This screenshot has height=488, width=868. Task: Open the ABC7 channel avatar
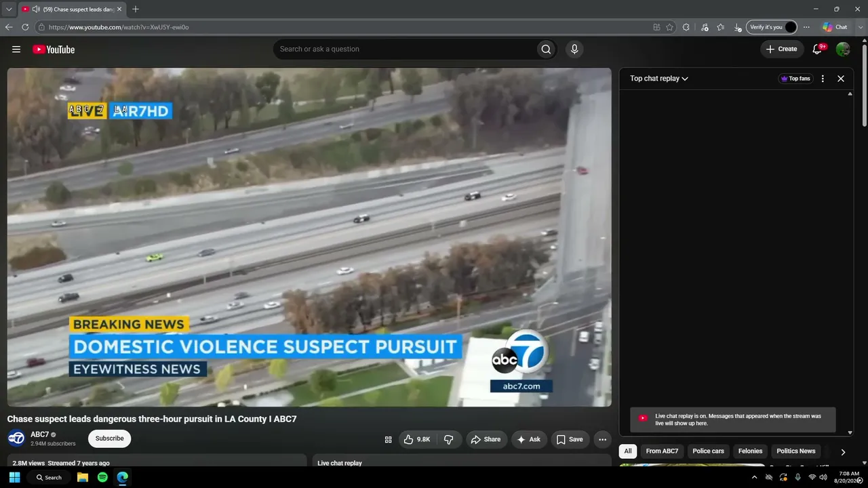click(x=16, y=439)
